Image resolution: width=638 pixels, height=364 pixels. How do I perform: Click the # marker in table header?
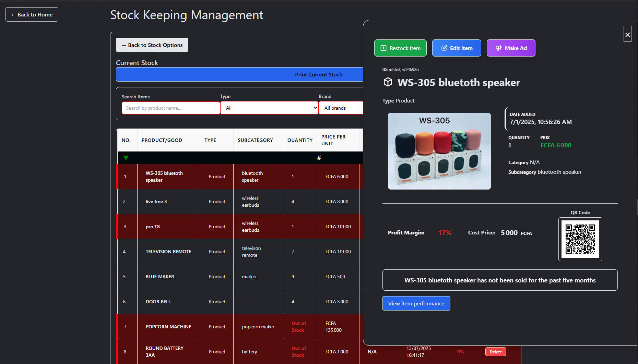point(319,158)
